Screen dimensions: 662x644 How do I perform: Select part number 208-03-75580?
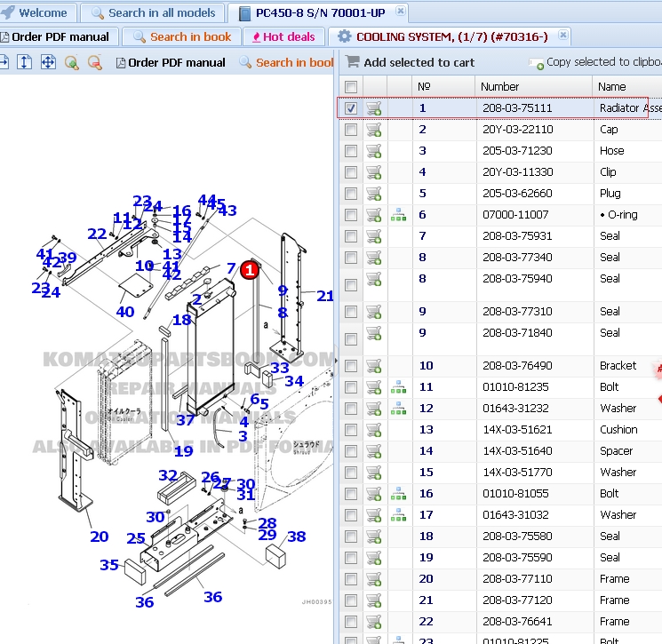point(517,536)
